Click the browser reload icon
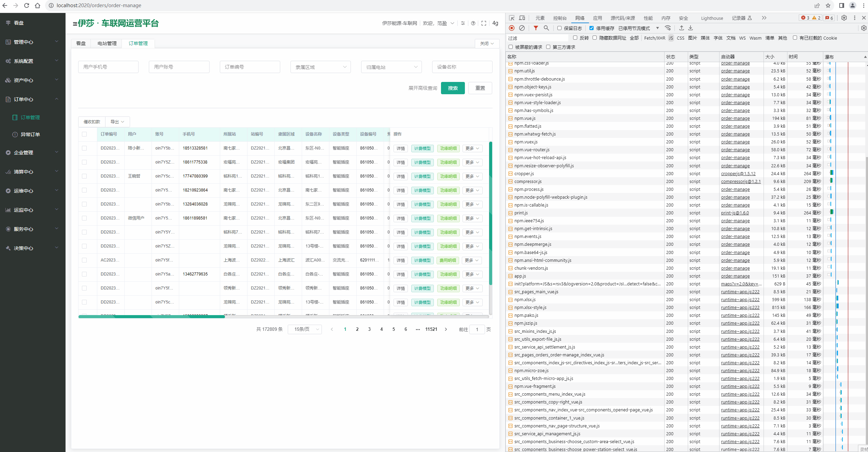868x452 pixels. tap(26, 5)
